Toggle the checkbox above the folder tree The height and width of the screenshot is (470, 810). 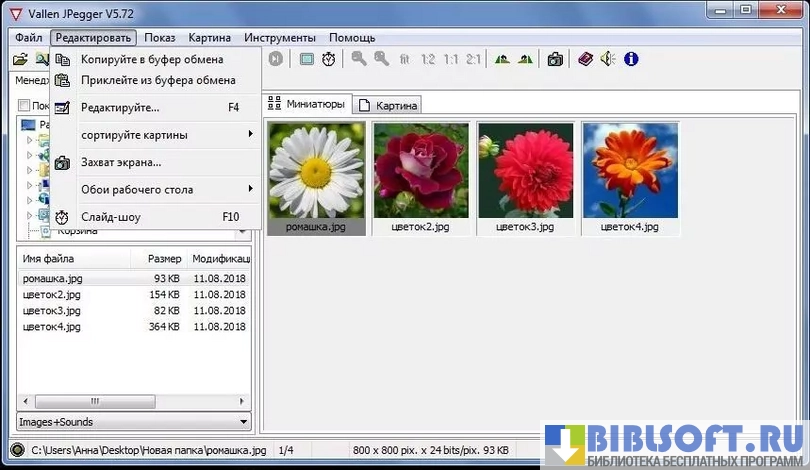click(24, 105)
